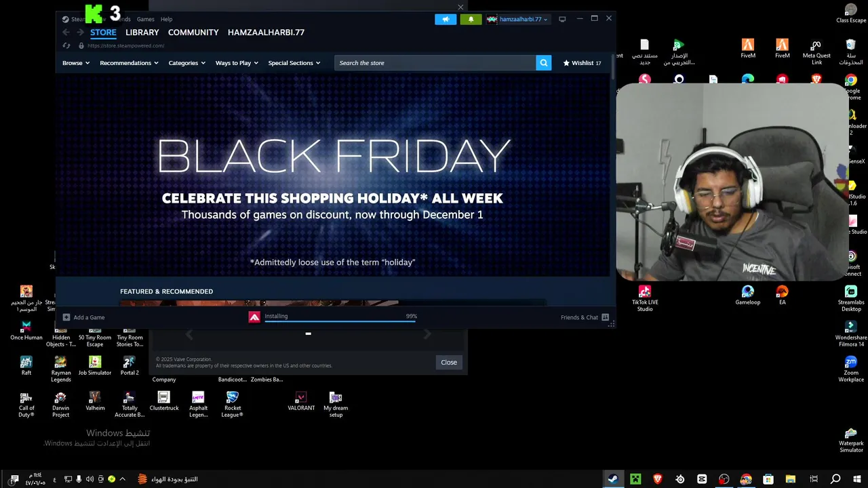
Task: Open the Help menu in Steam
Action: tap(166, 19)
